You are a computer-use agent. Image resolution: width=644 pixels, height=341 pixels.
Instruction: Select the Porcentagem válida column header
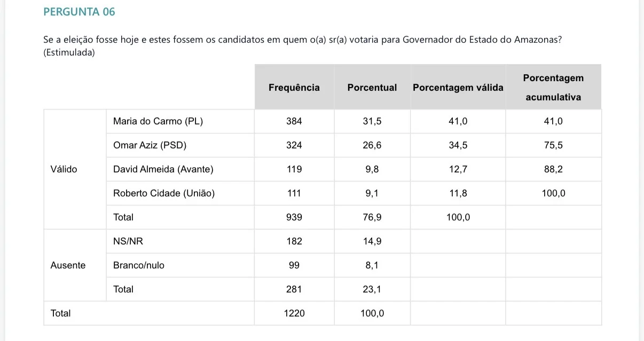click(x=458, y=88)
